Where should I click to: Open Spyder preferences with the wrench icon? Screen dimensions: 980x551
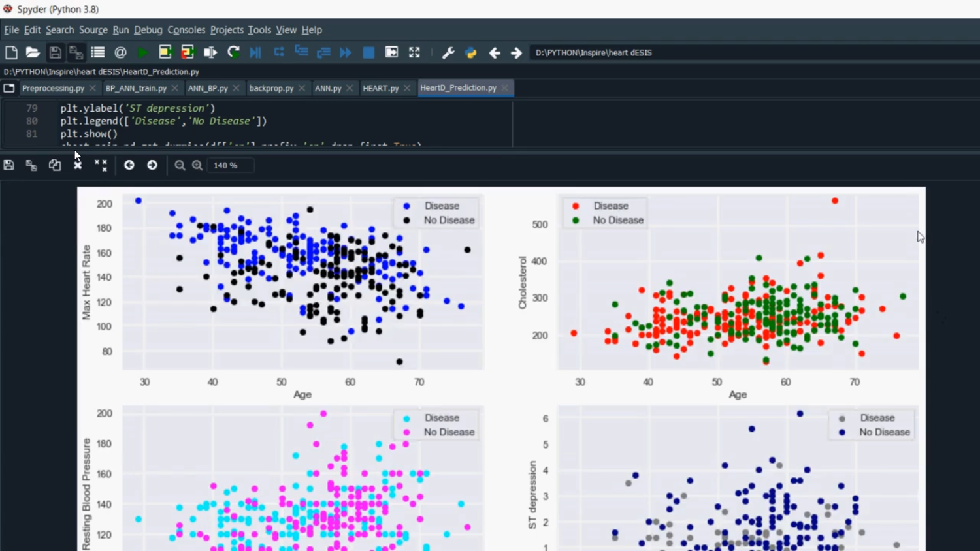click(x=448, y=52)
